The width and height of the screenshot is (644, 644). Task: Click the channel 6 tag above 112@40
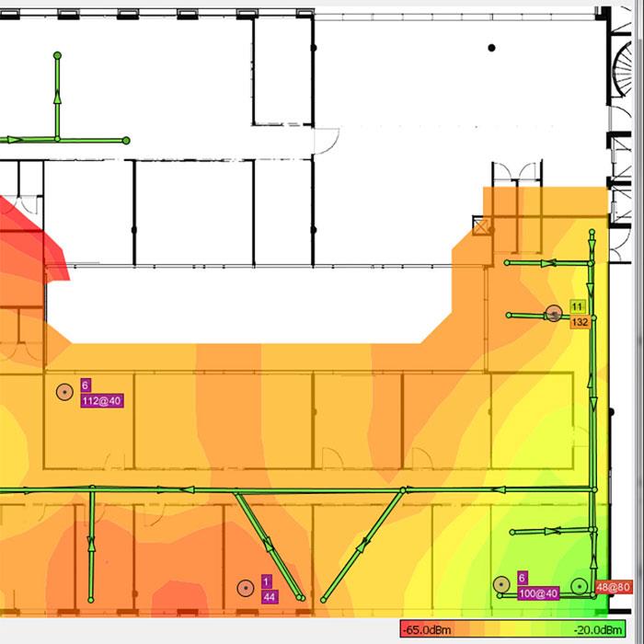[86, 385]
